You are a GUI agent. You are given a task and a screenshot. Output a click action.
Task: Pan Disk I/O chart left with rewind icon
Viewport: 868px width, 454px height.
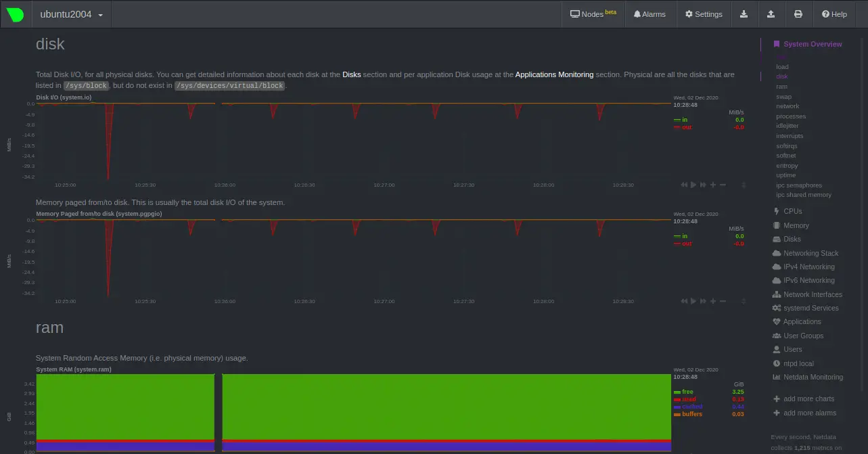click(x=684, y=185)
